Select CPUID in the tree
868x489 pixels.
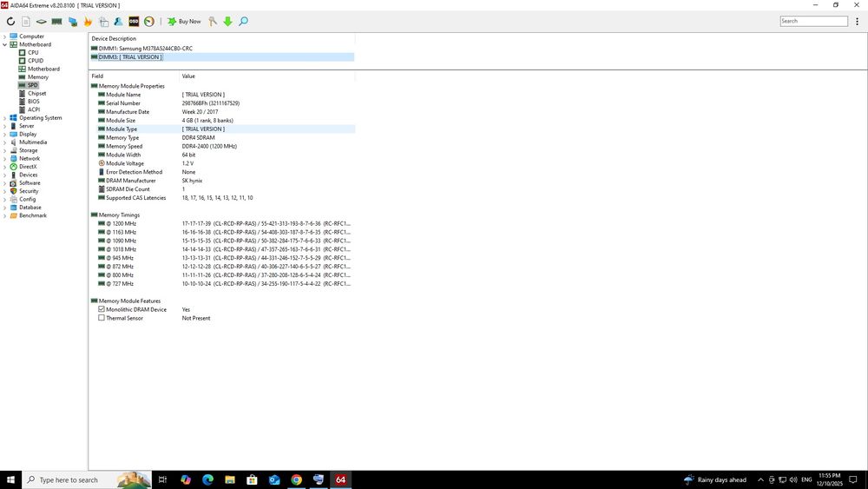(x=36, y=61)
